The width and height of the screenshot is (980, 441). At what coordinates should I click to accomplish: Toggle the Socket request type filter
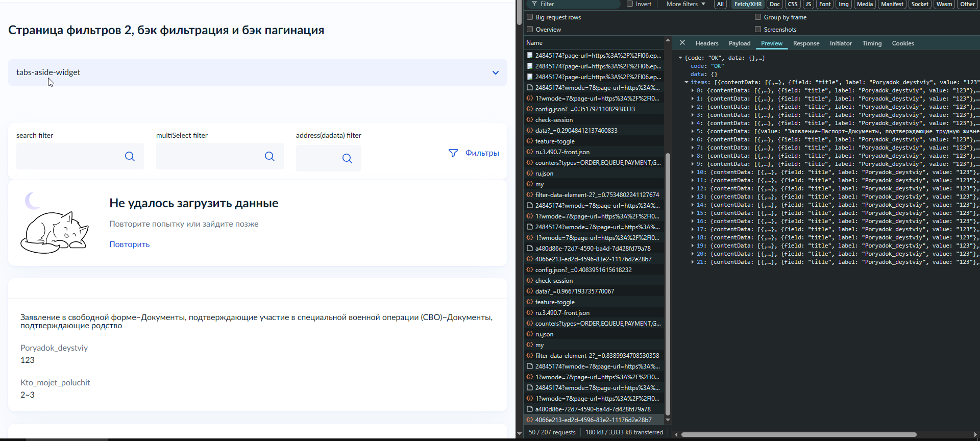920,4
